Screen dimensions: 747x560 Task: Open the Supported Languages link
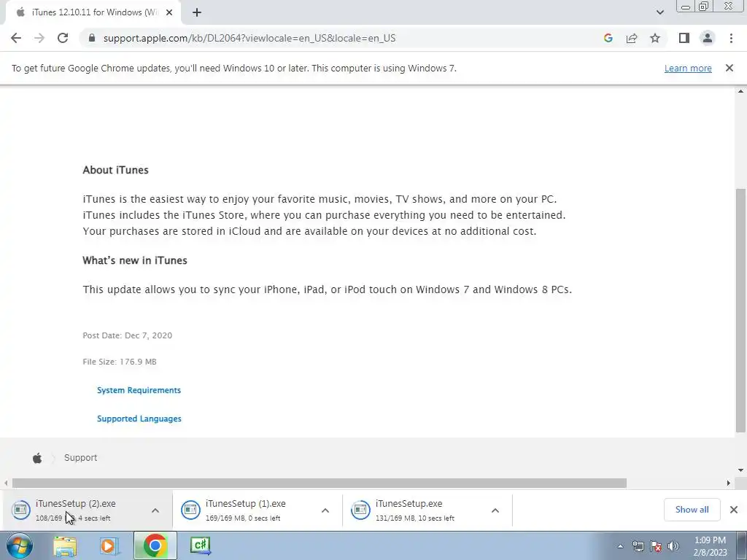click(139, 419)
